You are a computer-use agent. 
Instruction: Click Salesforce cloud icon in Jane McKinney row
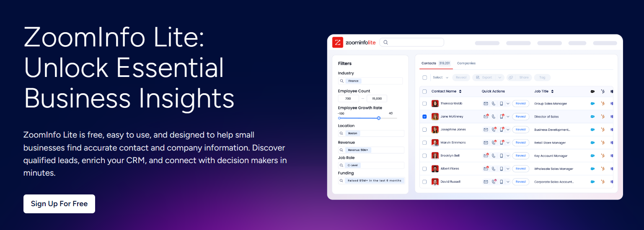593,117
